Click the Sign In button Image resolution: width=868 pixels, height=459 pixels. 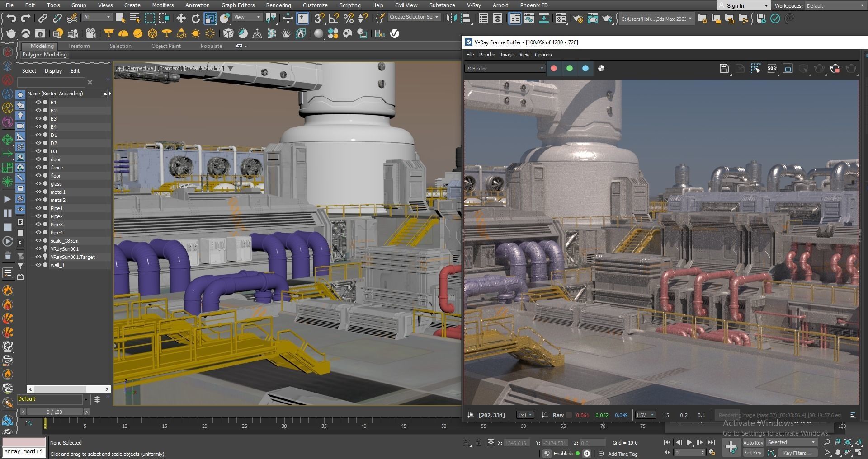(x=743, y=5)
